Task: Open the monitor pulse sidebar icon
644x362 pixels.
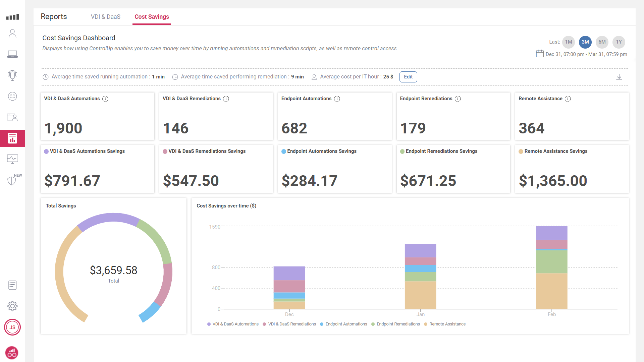Action: [12, 159]
